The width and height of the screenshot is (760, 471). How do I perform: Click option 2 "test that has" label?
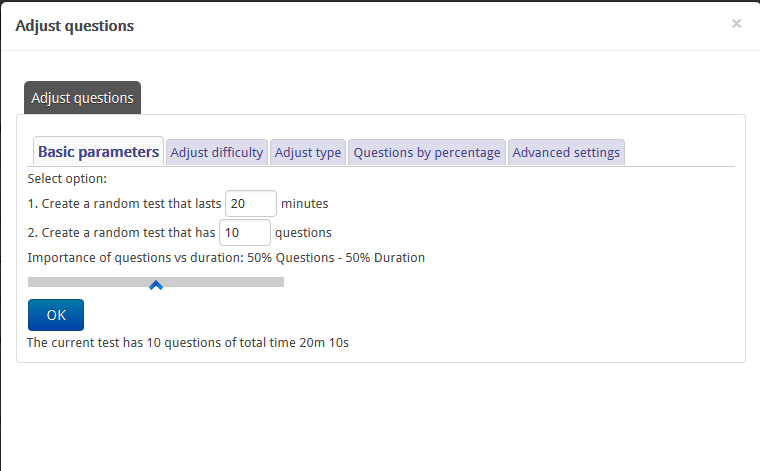click(x=121, y=233)
